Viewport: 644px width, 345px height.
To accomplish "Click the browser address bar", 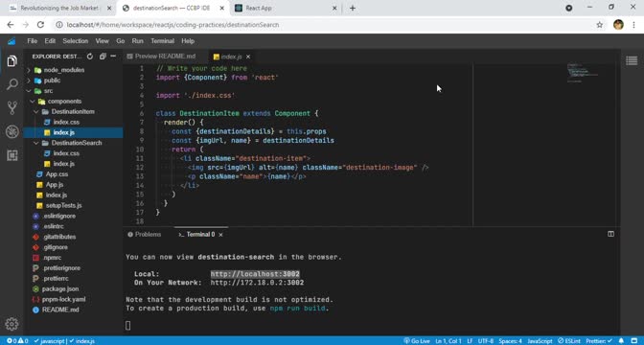I will pyautogui.click(x=325, y=25).
